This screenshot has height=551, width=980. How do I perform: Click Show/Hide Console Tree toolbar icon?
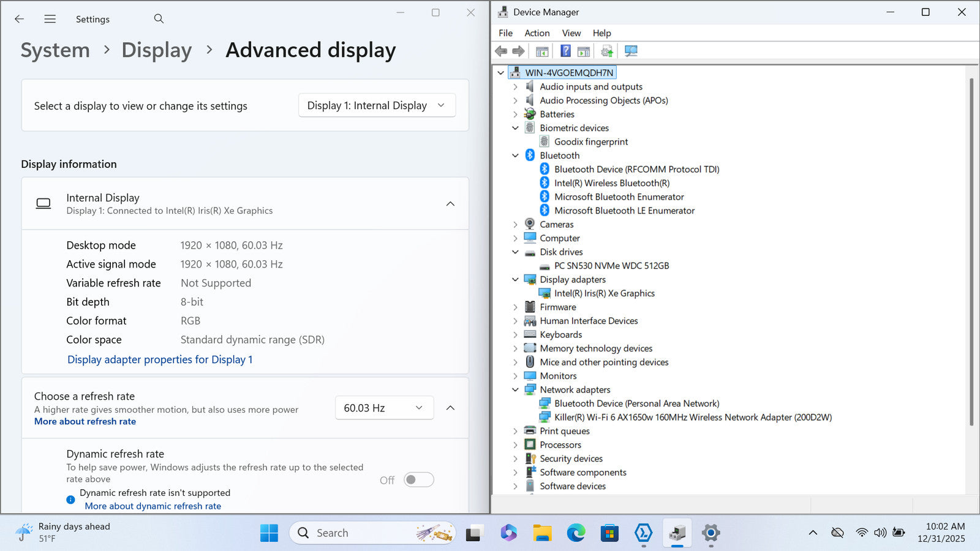coord(542,51)
